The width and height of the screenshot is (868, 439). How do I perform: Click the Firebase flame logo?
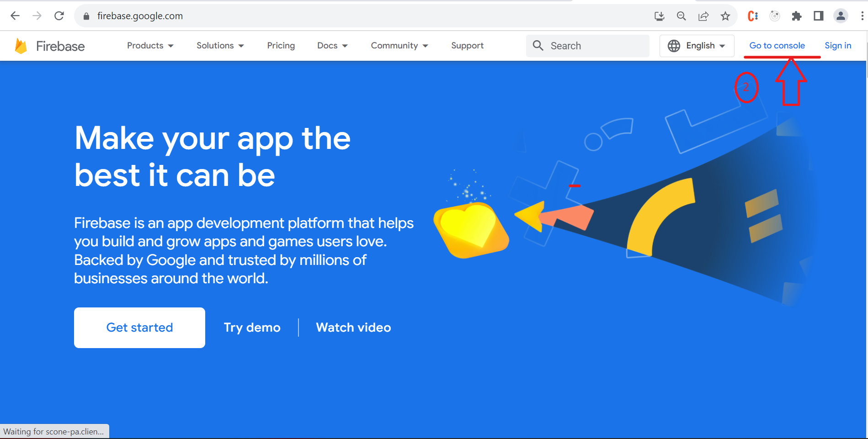coord(21,46)
